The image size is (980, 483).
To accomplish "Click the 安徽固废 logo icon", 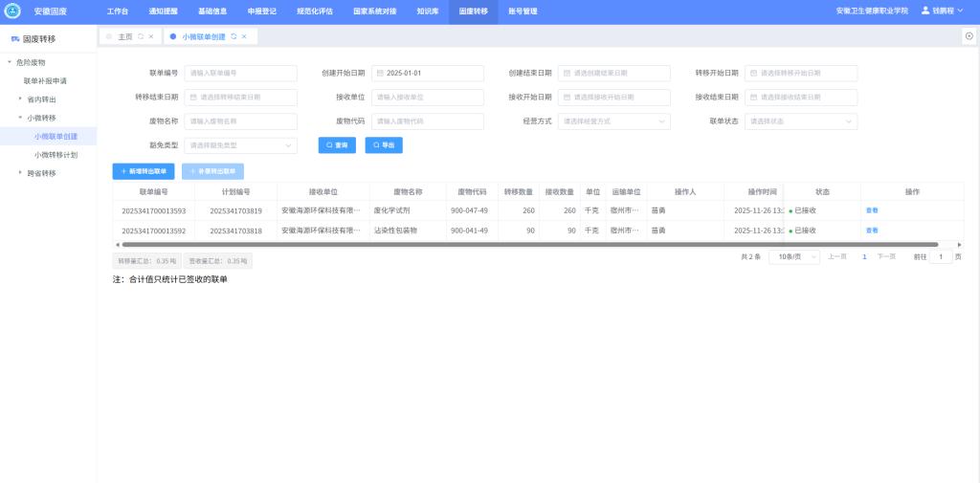I will 12,11.
